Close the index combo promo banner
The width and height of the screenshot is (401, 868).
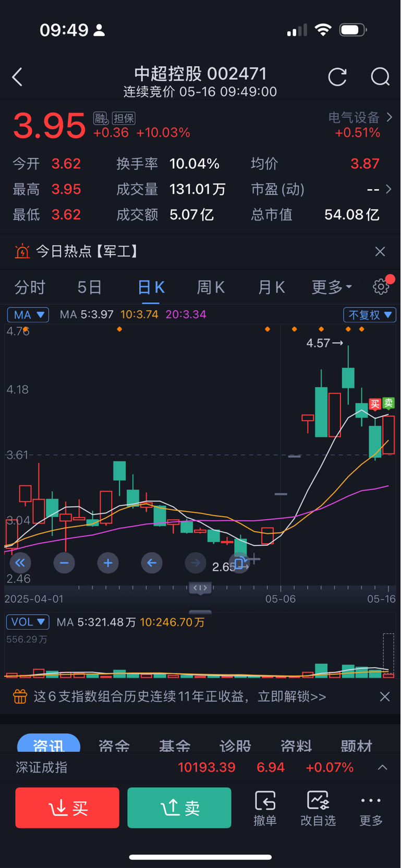click(x=385, y=696)
